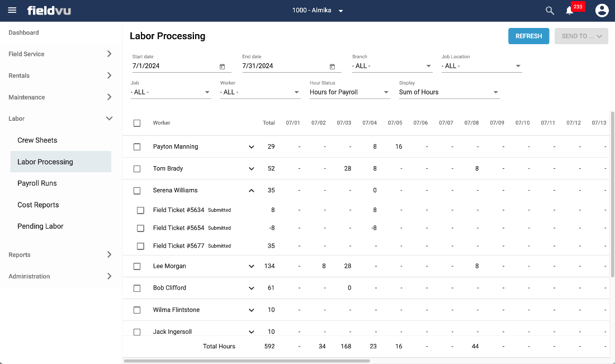Click the horizontal scrollbar below table
The image size is (615, 364).
(246, 361)
